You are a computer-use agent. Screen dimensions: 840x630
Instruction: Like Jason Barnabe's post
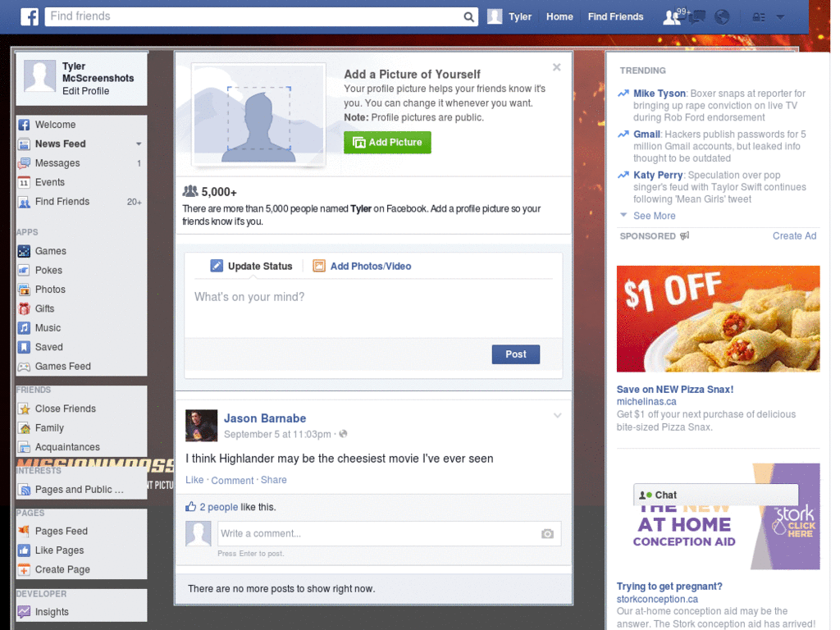(x=194, y=480)
